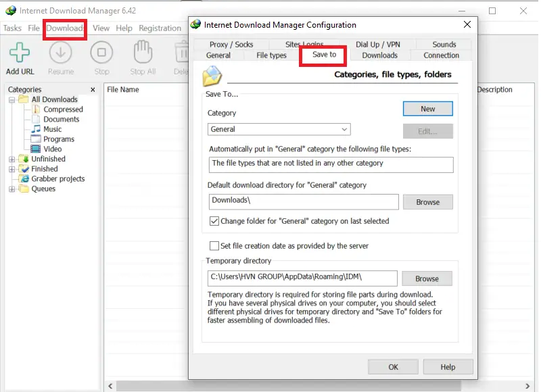Select the Music category in sidebar
The image size is (541, 392).
point(52,129)
